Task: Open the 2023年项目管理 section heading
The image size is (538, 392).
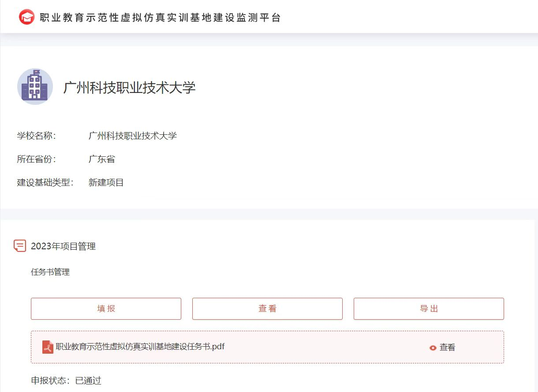Action: [63, 246]
